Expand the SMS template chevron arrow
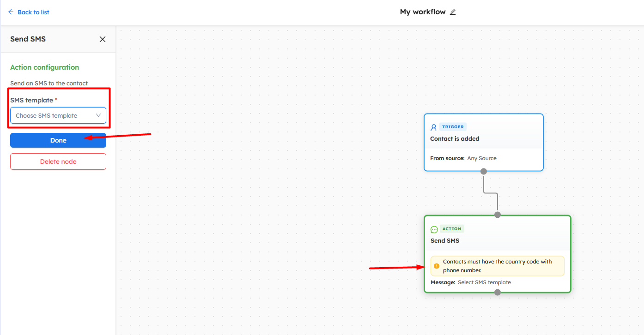644x335 pixels. [x=98, y=115]
